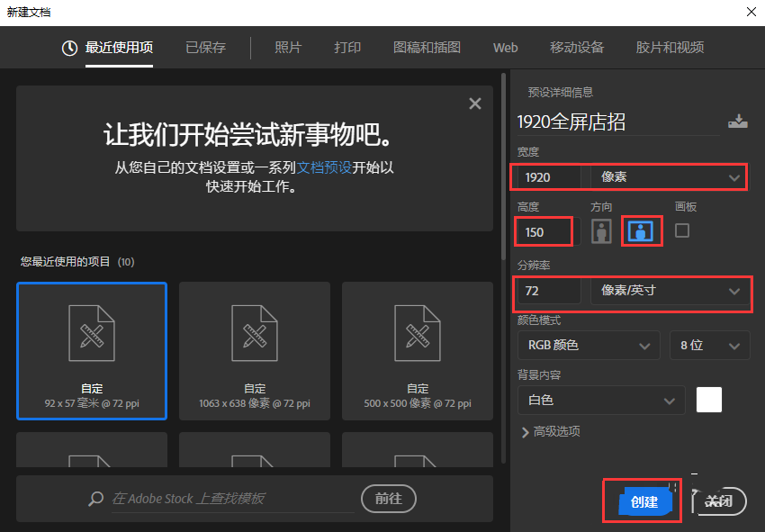
Task: Open the 8 位 bit depth dropdown
Action: click(707, 345)
